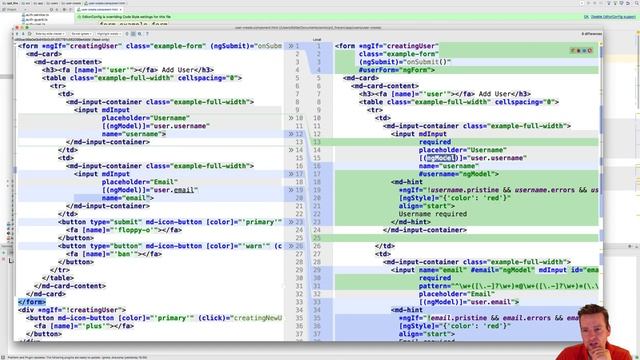Apply change arrow at left line 19
The width and height of the screenshot is (640, 360).
point(291,190)
